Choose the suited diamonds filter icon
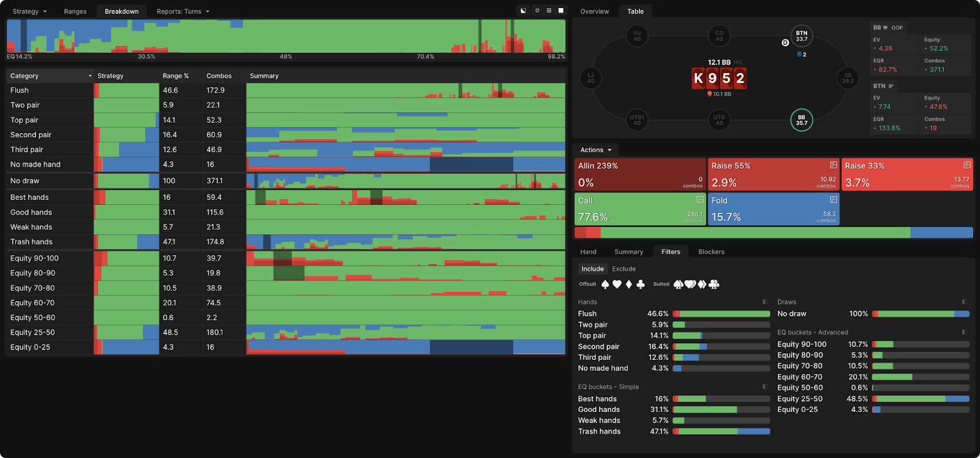This screenshot has width=980, height=458. [702, 284]
